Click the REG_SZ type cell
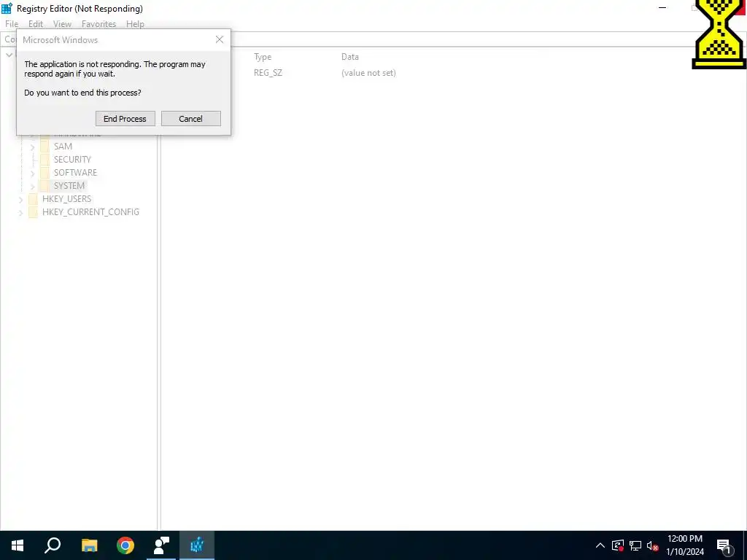Viewport: 747px width, 560px height. 268,73
